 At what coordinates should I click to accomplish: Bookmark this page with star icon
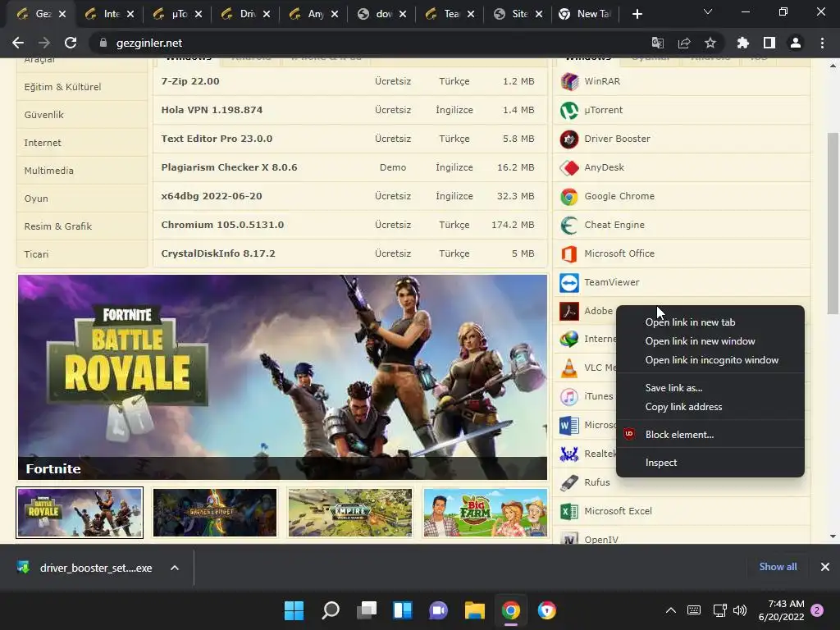click(x=710, y=43)
